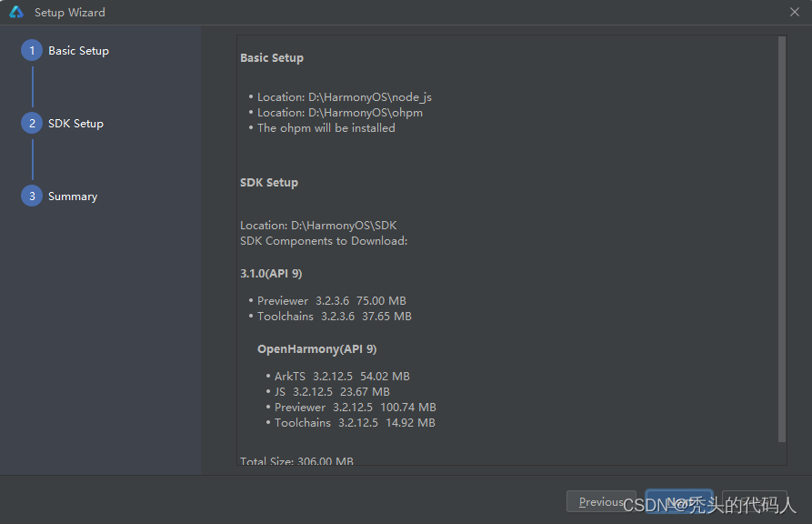Select the 'Total Size: 306.00 MB' line

pyautogui.click(x=296, y=460)
